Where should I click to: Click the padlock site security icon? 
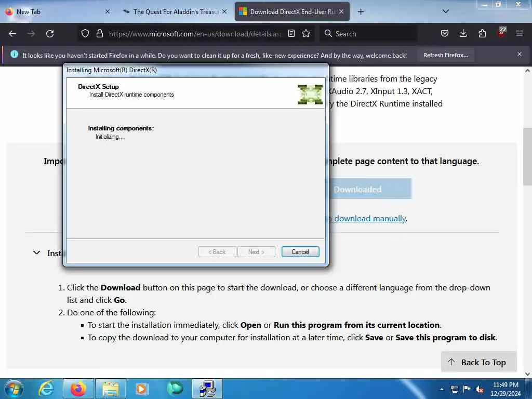coord(99,33)
